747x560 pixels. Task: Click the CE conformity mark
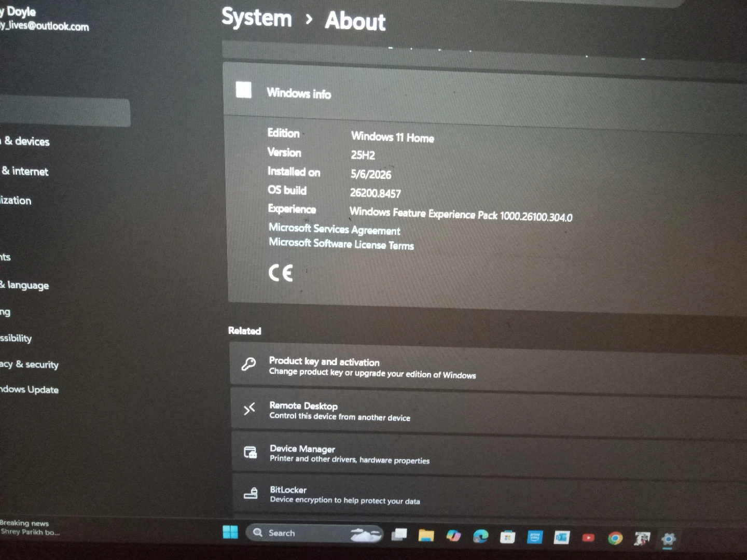[281, 273]
